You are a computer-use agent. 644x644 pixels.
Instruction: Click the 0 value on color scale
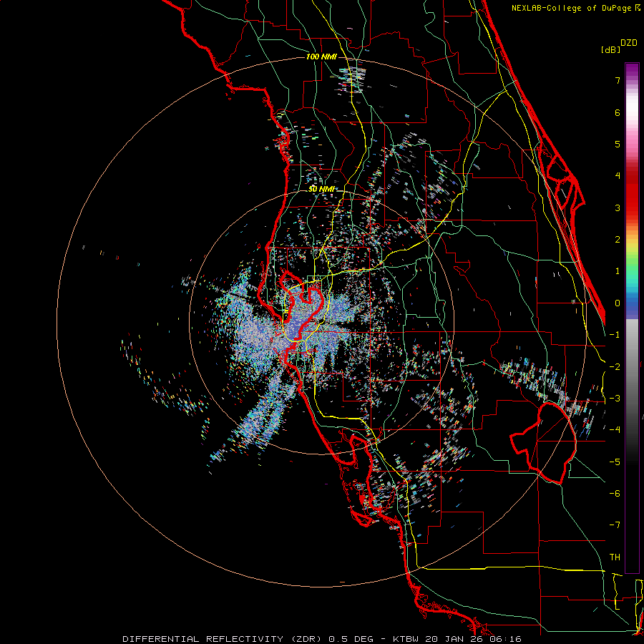pos(618,303)
